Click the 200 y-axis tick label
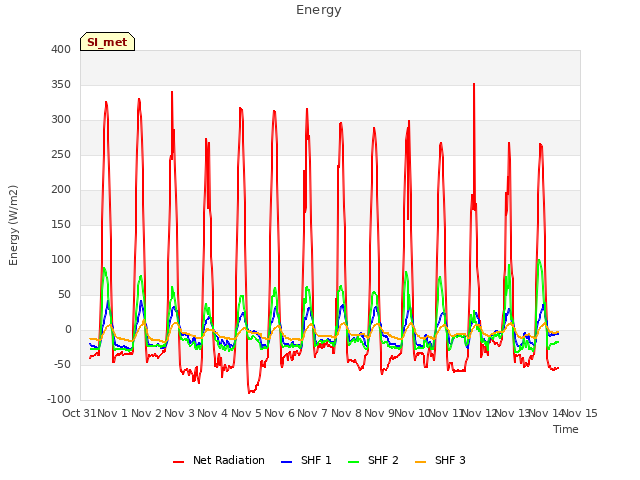The image size is (640, 480). pyautogui.click(x=61, y=189)
